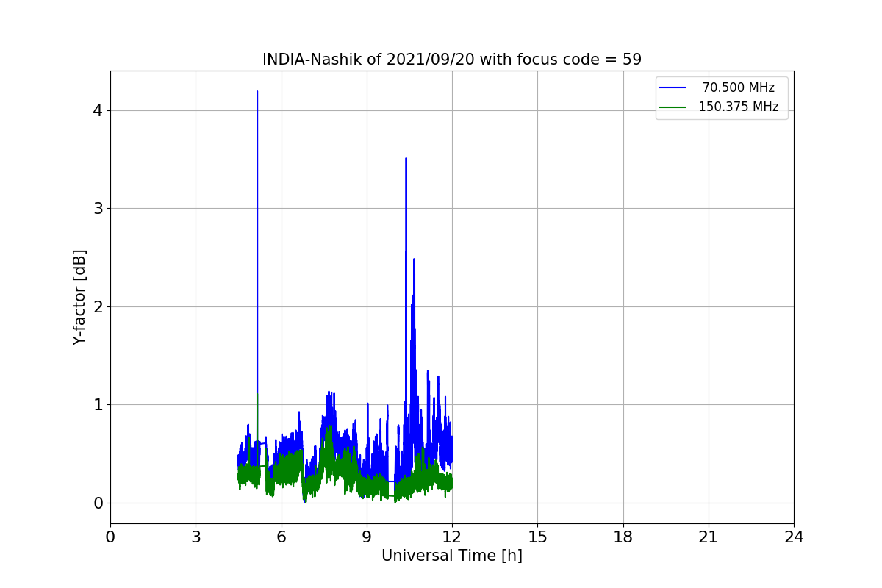Click the blue spike's peak near 3.5 dB
Image resolution: width=882 pixels, height=588 pixels.
tap(406, 159)
